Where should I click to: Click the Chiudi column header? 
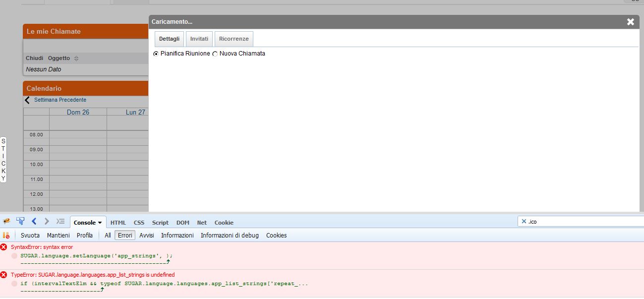35,59
